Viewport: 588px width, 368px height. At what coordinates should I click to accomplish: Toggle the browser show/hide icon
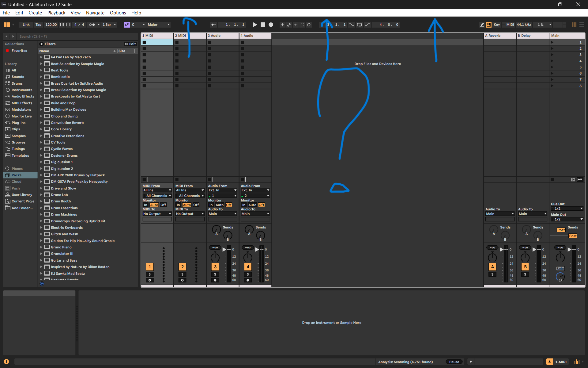pyautogui.click(x=7, y=25)
